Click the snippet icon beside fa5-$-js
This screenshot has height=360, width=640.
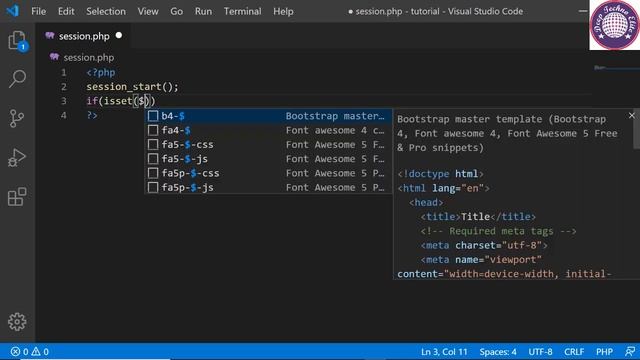pos(153,159)
